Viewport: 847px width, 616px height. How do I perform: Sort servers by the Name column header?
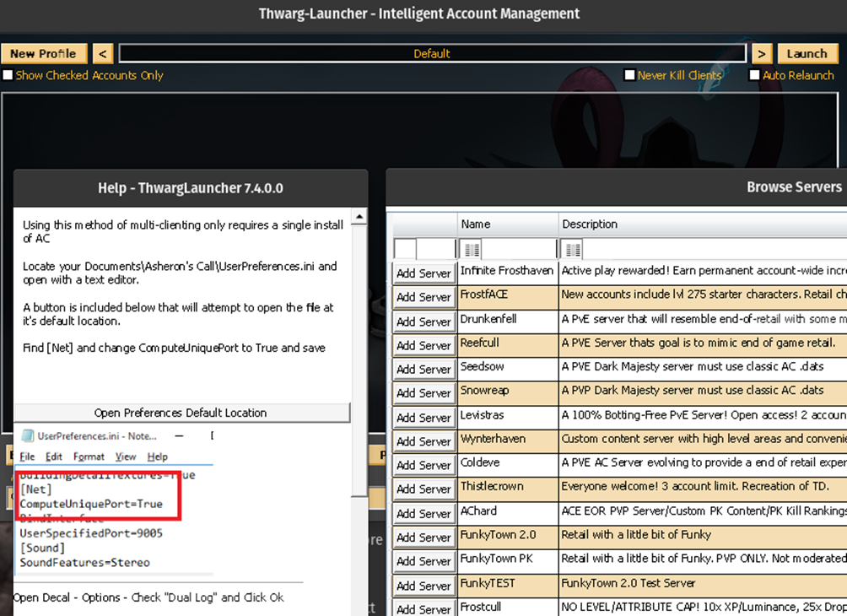point(508,224)
